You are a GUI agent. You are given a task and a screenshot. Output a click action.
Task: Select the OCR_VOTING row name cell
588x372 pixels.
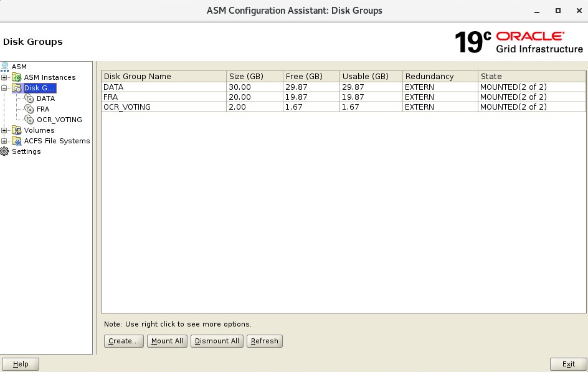(x=164, y=107)
